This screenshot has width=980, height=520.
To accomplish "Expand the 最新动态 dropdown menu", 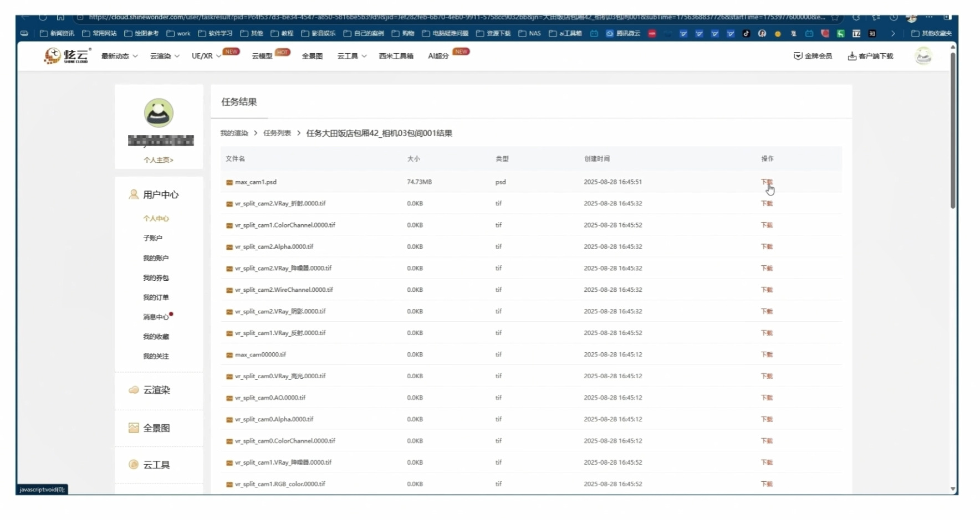I will pyautogui.click(x=119, y=56).
